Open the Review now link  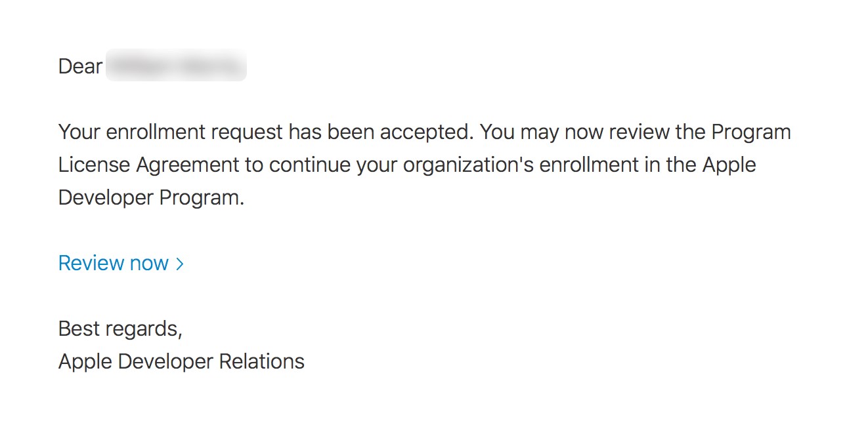113,263
